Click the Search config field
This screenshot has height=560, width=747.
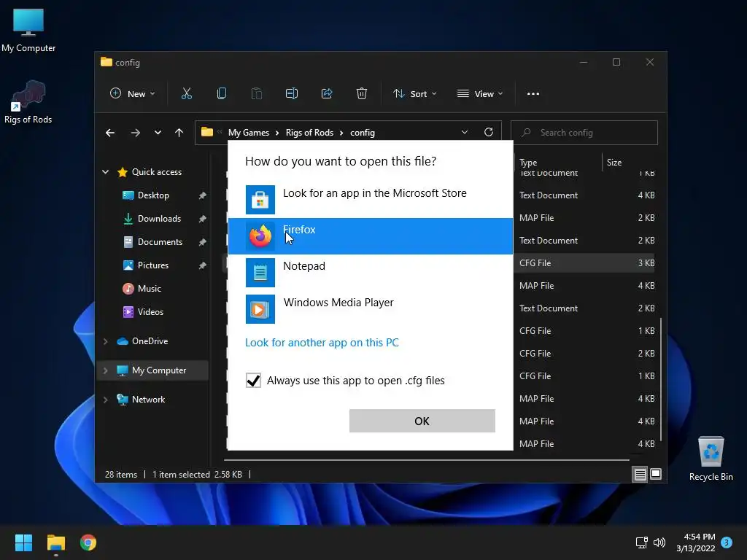(584, 133)
